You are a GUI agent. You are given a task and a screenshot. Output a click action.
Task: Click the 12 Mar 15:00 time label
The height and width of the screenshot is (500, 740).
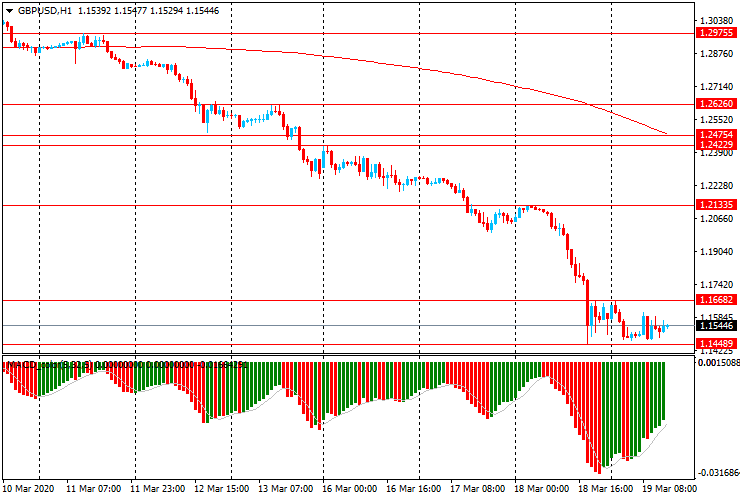click(223, 489)
